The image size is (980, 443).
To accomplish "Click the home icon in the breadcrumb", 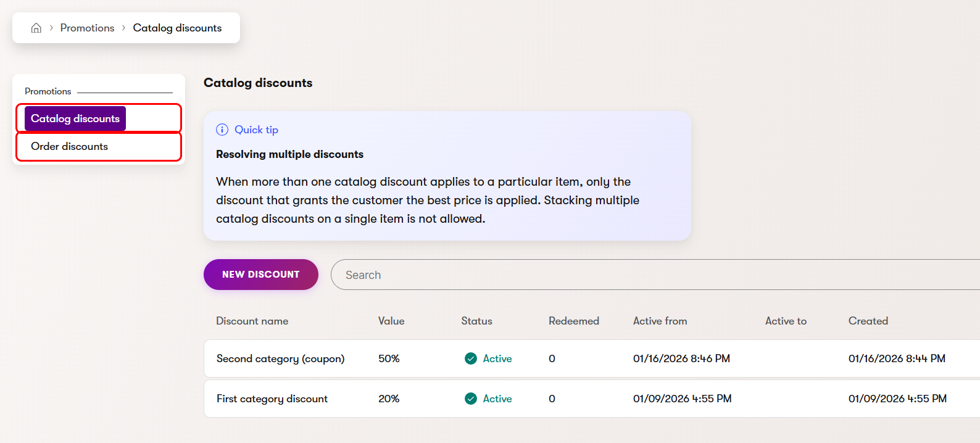I will [x=36, y=28].
